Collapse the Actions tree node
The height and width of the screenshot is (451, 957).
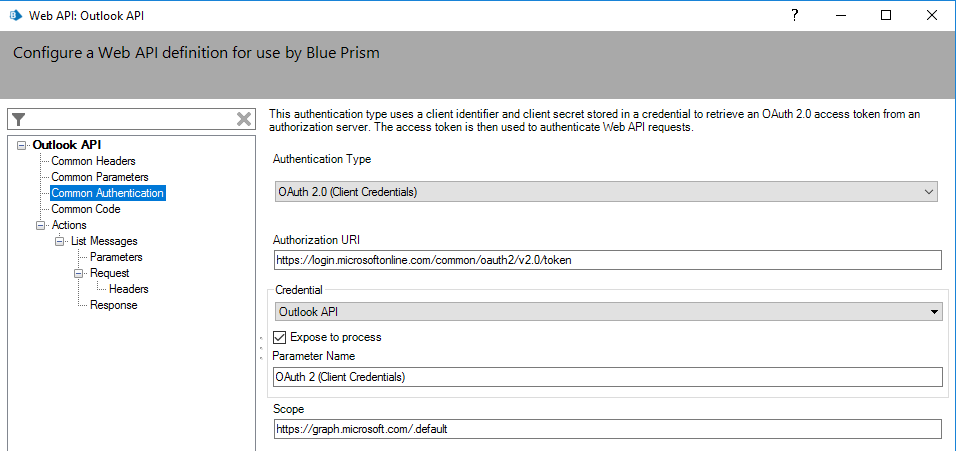coord(42,225)
